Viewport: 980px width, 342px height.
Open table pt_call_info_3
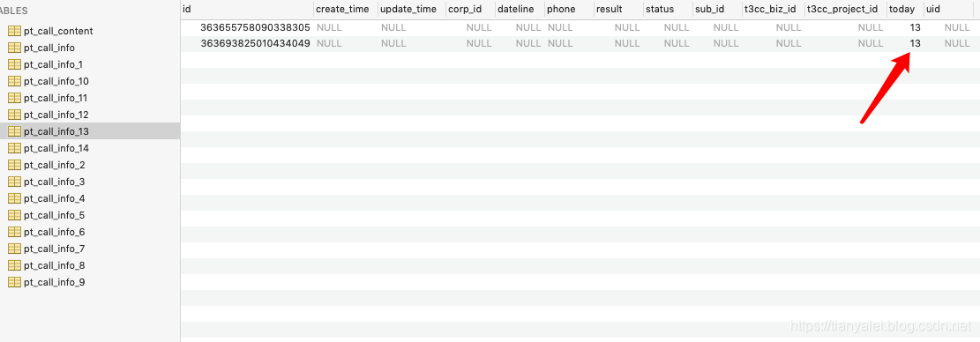pyautogui.click(x=55, y=182)
